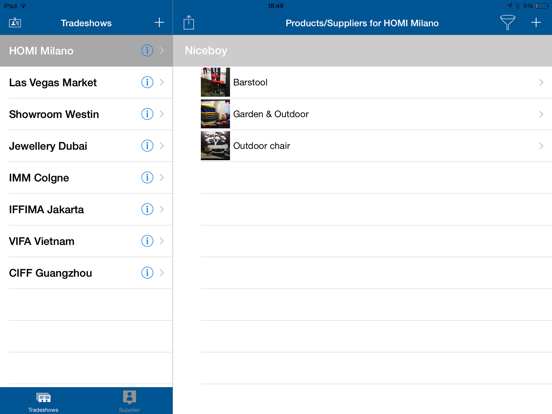Switch to the Supplier tab
Screen dimensions: 552x414
point(129,401)
